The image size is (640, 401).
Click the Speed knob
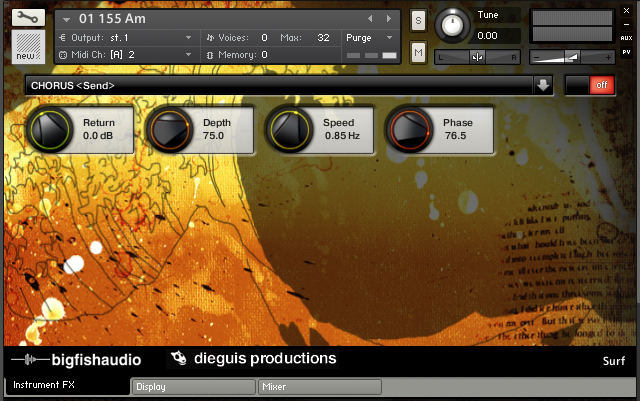click(289, 129)
